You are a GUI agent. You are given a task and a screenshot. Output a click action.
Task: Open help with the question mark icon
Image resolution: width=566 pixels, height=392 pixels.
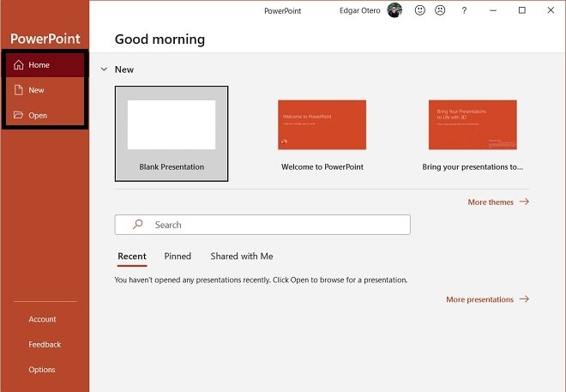464,10
